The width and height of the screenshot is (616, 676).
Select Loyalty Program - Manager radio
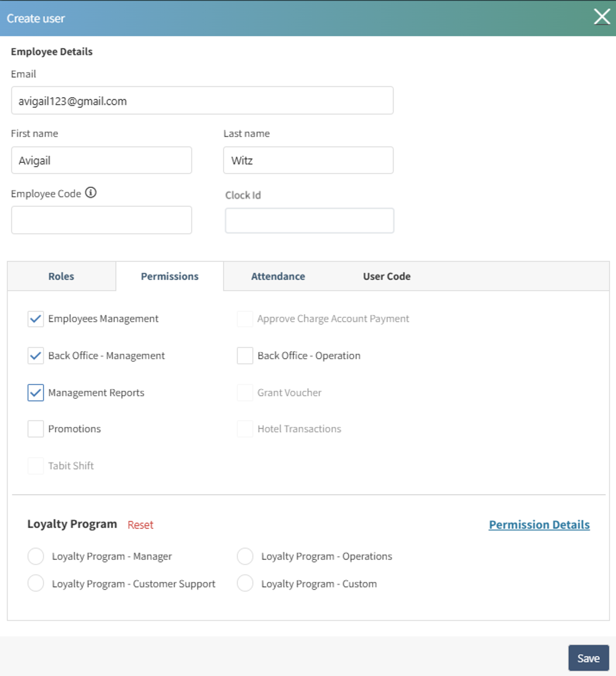(36, 556)
